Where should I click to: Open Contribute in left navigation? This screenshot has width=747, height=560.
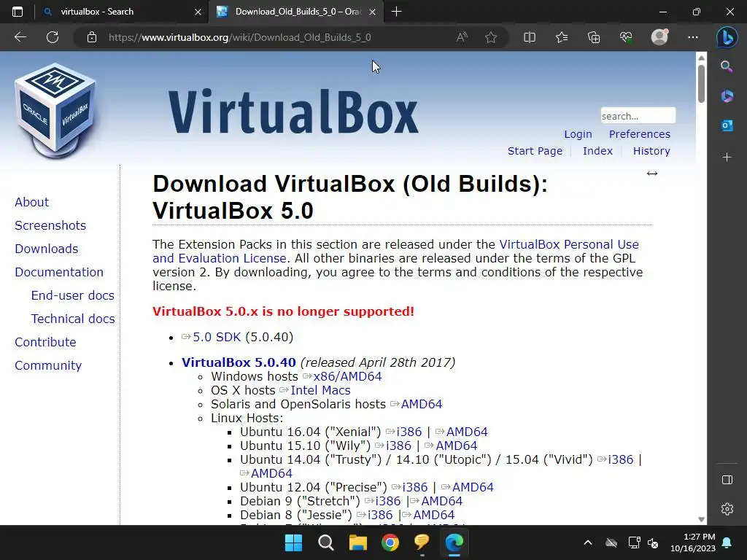point(46,342)
